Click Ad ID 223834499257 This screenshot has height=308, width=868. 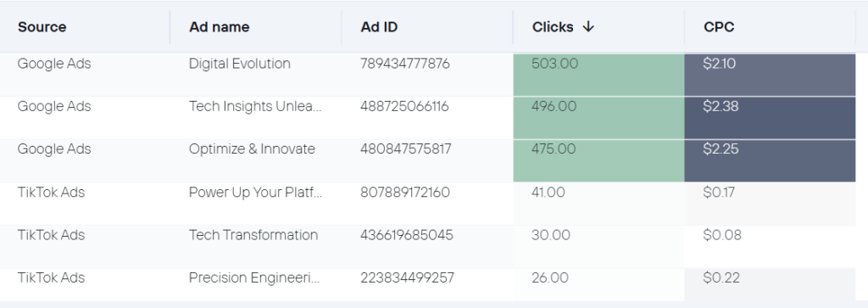coord(408,277)
